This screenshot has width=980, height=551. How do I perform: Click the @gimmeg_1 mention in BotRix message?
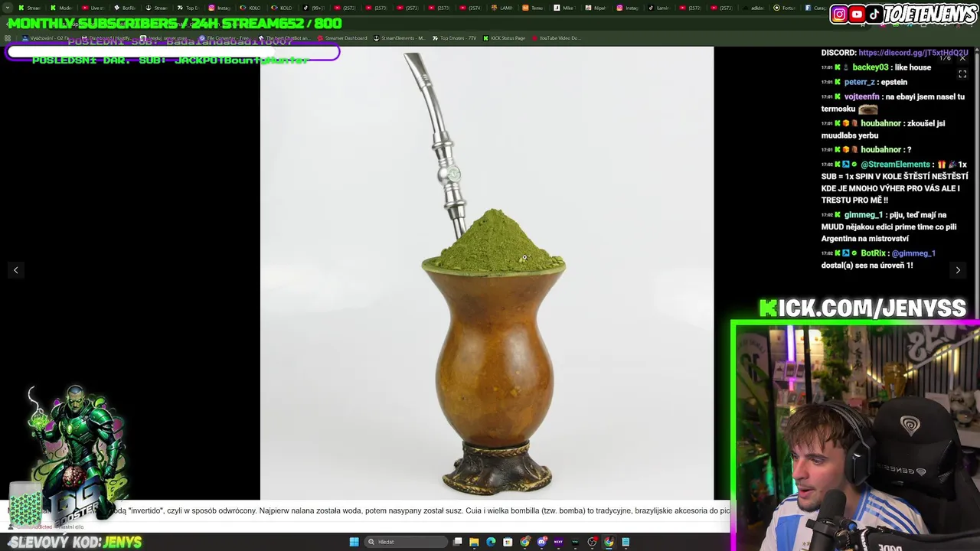coord(913,253)
